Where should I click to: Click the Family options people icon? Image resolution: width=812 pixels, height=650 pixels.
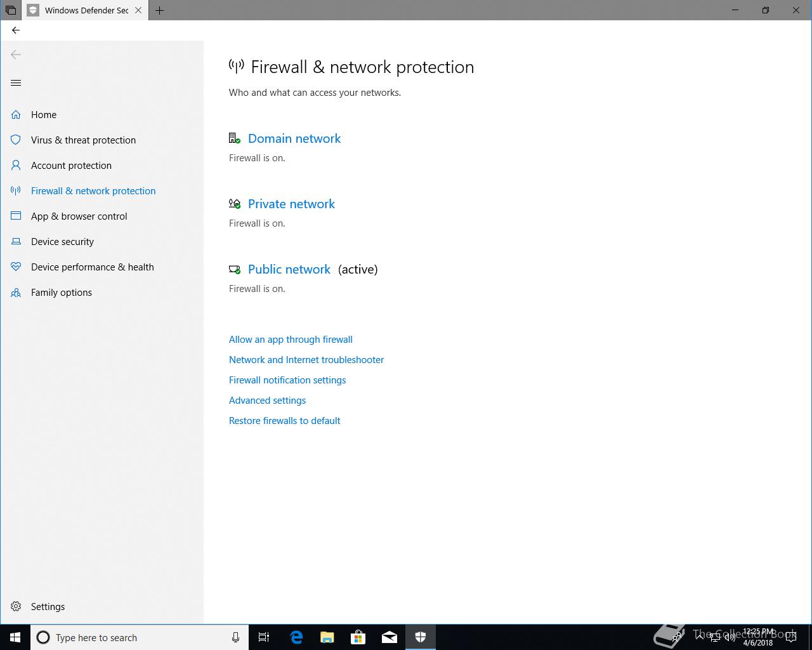coord(16,293)
